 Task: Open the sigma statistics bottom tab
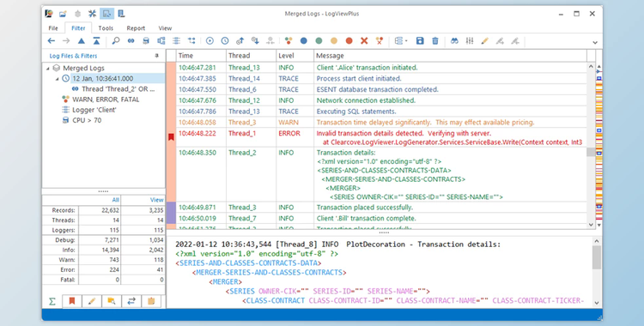click(52, 301)
